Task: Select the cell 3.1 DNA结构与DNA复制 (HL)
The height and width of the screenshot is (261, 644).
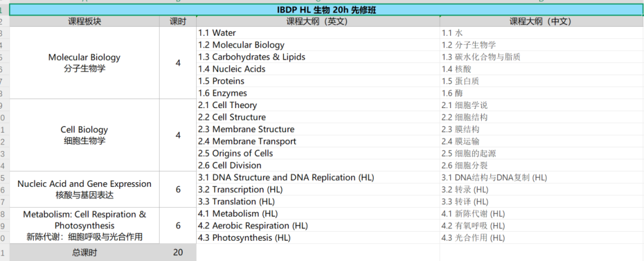Action: pos(541,177)
